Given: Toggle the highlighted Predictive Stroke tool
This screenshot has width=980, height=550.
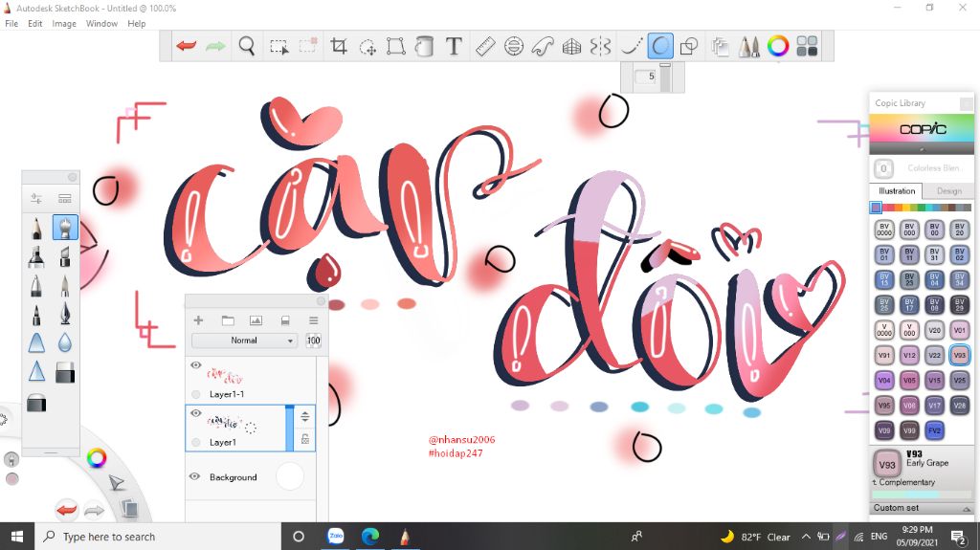Looking at the screenshot, I should click(x=660, y=46).
